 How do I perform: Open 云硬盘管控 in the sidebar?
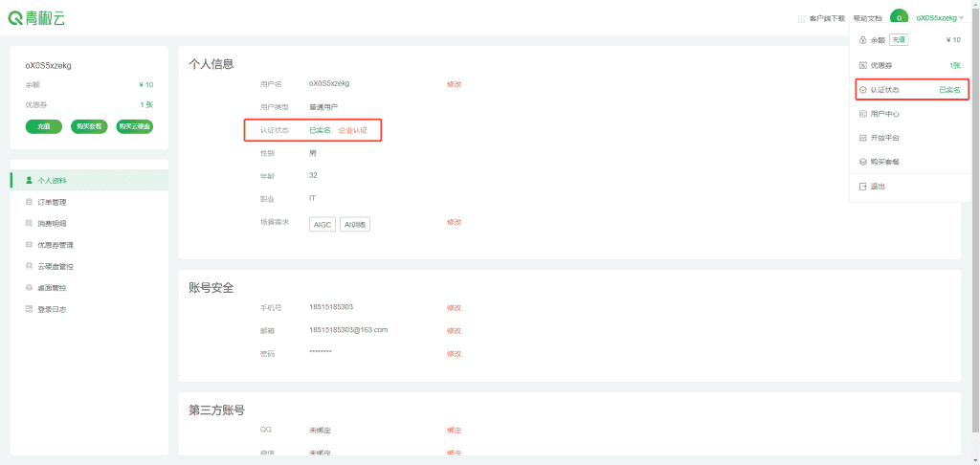coord(55,266)
